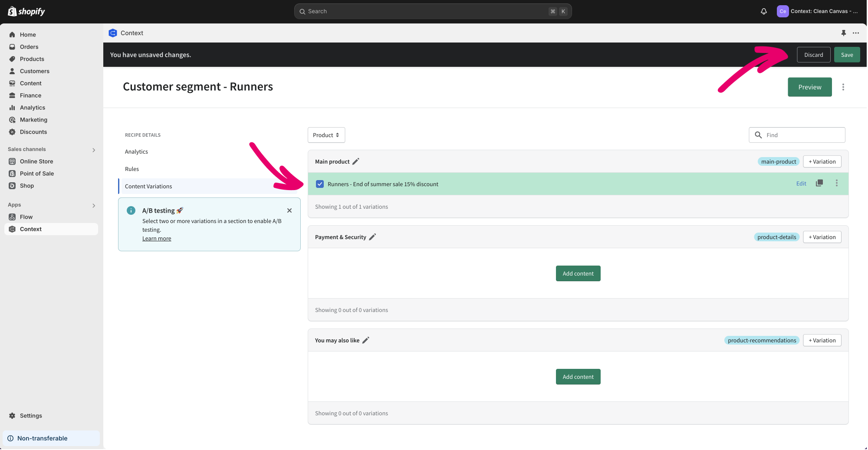Open the Rules recipe tab
This screenshot has width=868, height=450.
coord(132,169)
